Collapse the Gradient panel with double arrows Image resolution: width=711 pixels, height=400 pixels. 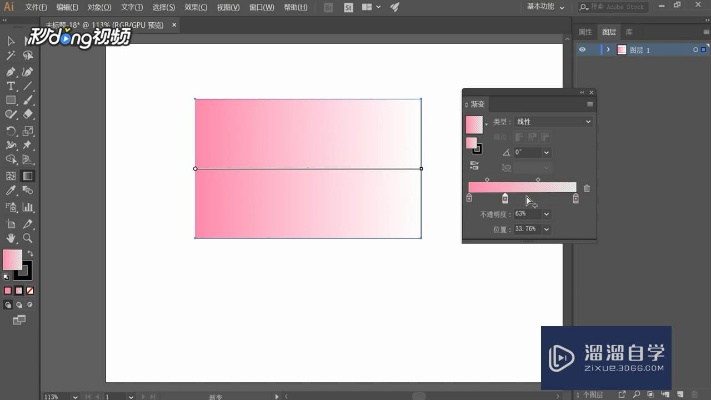582,93
